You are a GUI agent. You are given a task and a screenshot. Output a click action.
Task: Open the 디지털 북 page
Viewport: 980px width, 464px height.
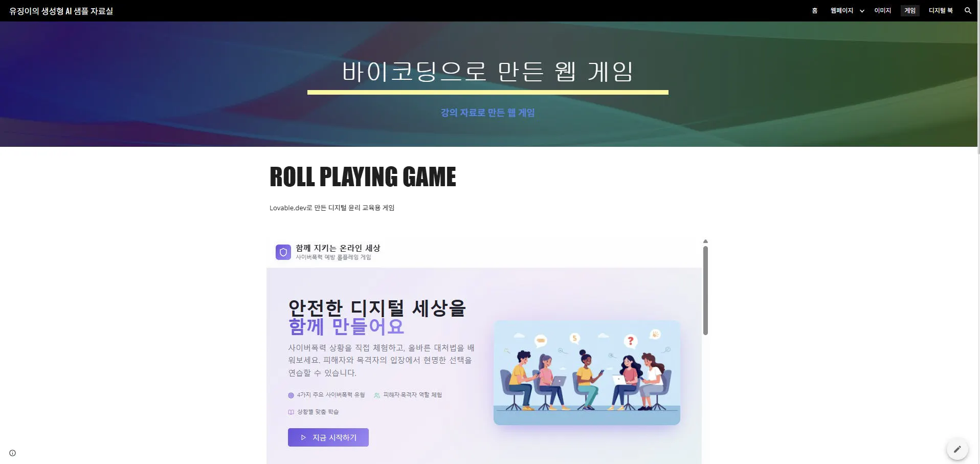(941, 10)
